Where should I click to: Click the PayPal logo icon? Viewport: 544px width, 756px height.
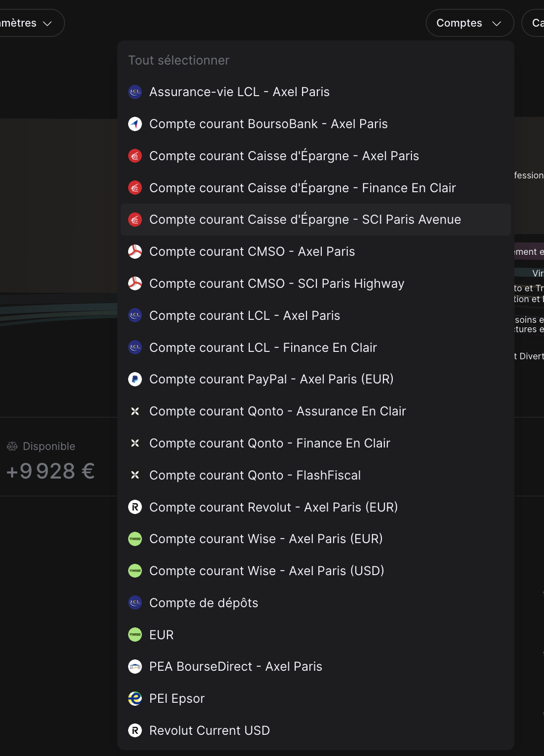tap(135, 379)
